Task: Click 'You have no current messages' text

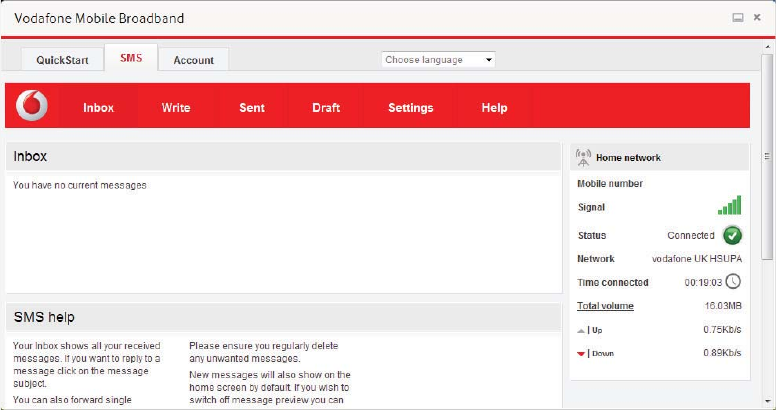Action: coord(80,185)
